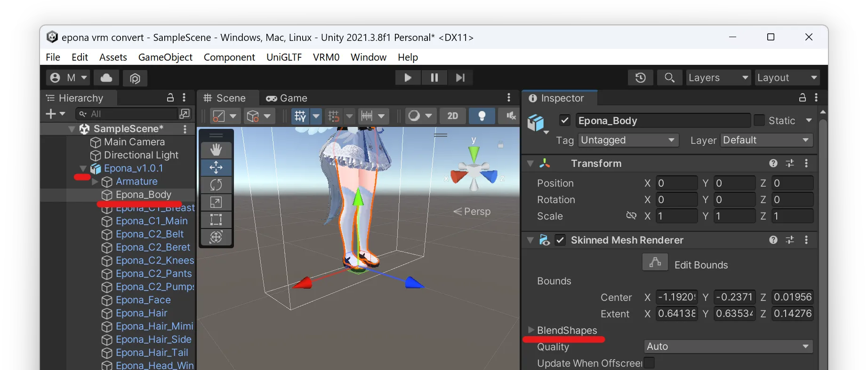868x370 pixels.
Task: Toggle constrained proportions for Scale
Action: (631, 216)
